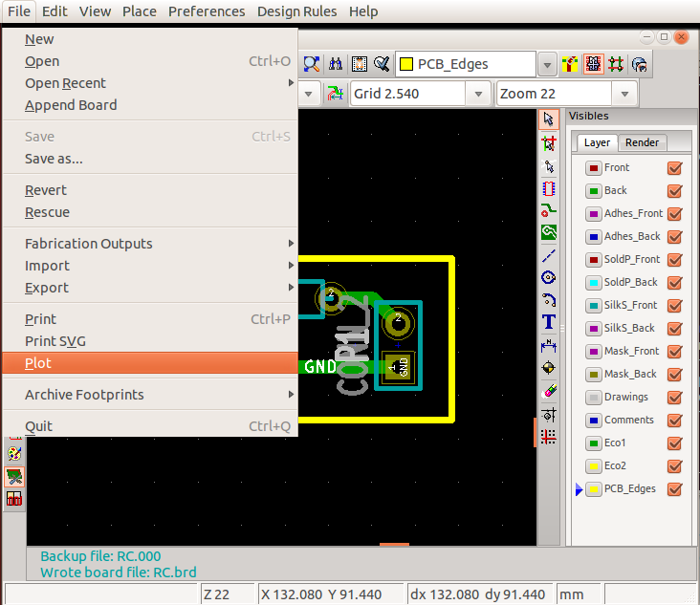Click the Read Netlist toolbar icon
The width and height of the screenshot is (700, 605).
(360, 64)
